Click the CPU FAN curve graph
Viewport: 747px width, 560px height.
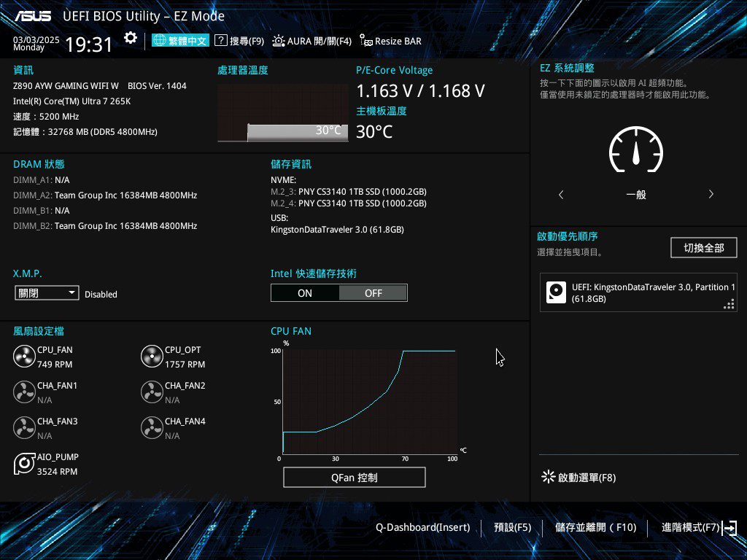pyautogui.click(x=370, y=402)
